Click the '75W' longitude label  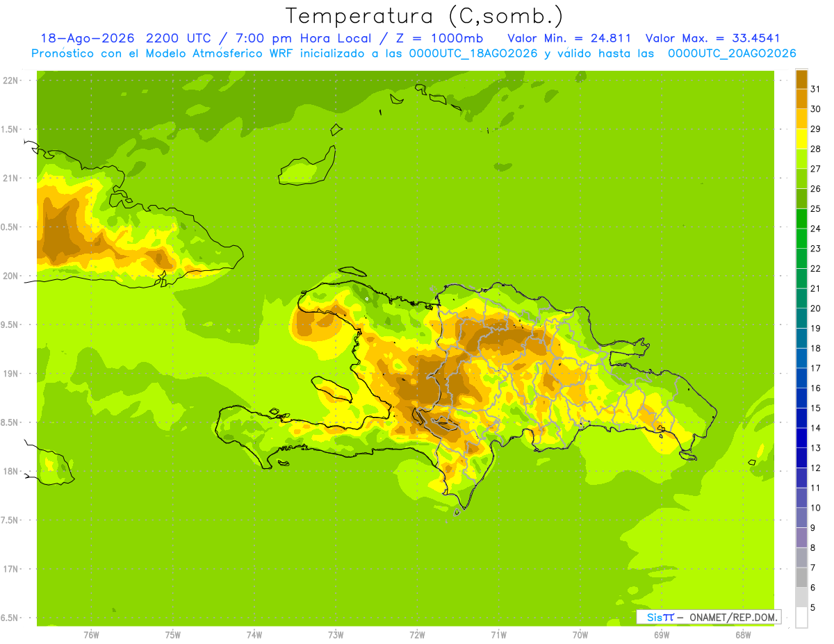(173, 634)
